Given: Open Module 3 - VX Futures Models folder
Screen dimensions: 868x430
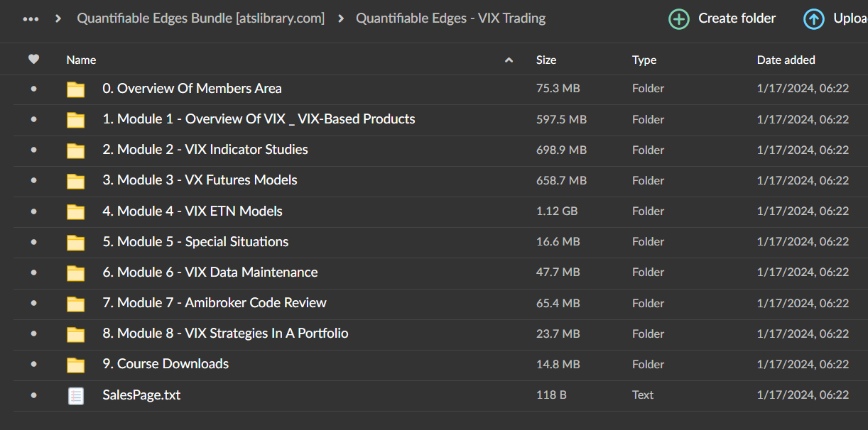Looking at the screenshot, I should [x=200, y=180].
